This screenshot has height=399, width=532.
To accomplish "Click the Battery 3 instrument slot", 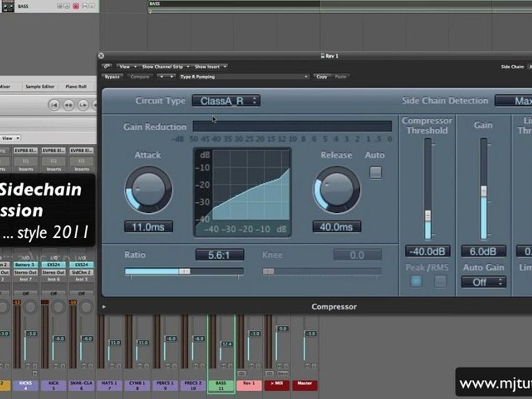I will click(25, 265).
